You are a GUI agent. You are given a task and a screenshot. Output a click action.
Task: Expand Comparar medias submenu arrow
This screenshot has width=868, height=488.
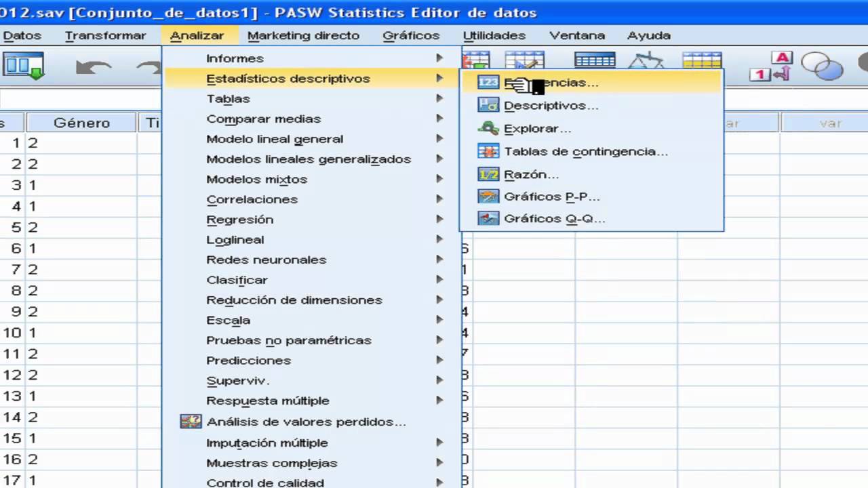[439, 119]
